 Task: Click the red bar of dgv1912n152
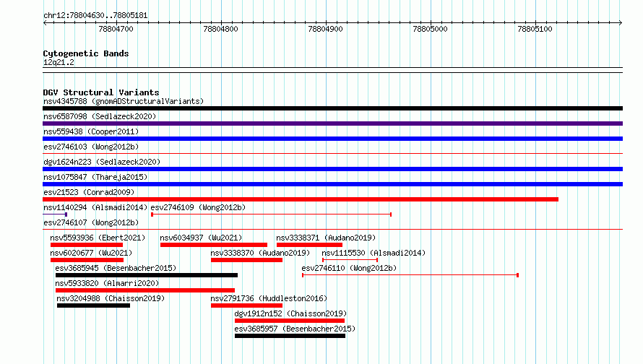coord(290,321)
